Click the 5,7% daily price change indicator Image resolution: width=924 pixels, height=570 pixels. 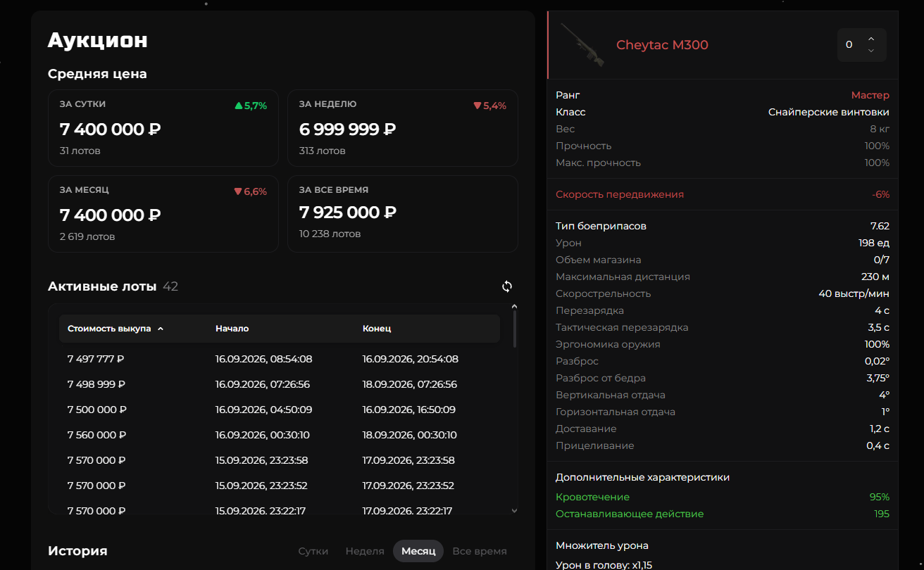(x=251, y=106)
